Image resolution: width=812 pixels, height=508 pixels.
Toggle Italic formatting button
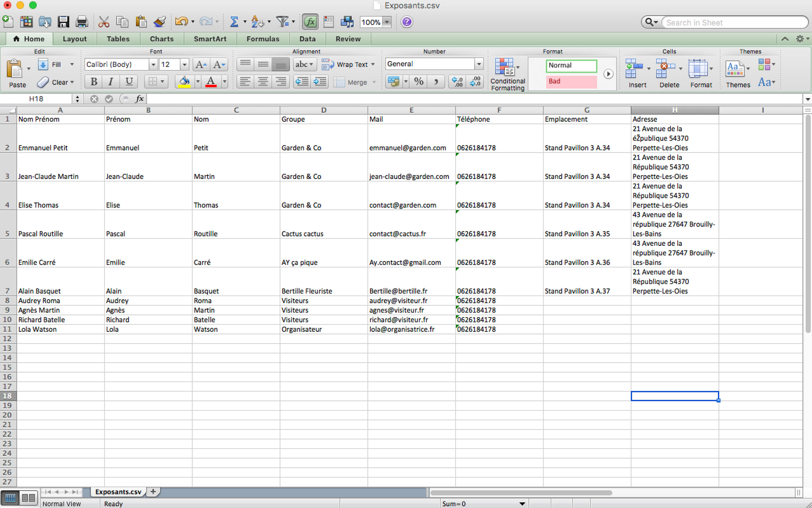tap(111, 82)
